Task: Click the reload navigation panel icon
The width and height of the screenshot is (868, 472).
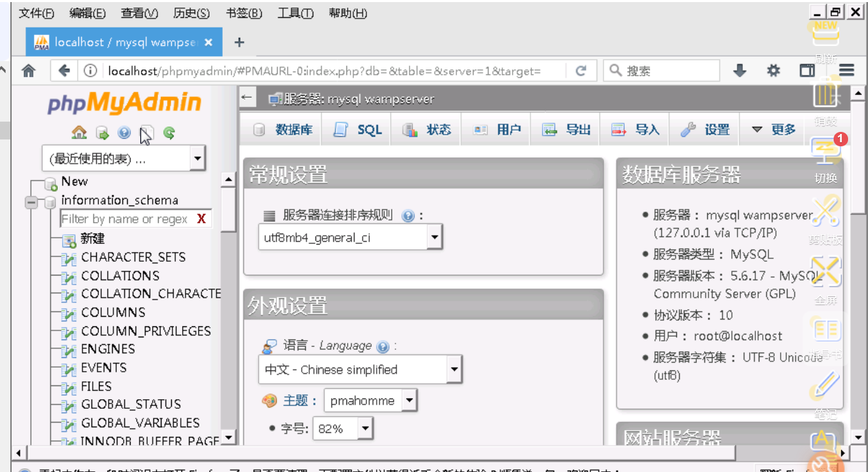Action: (169, 133)
